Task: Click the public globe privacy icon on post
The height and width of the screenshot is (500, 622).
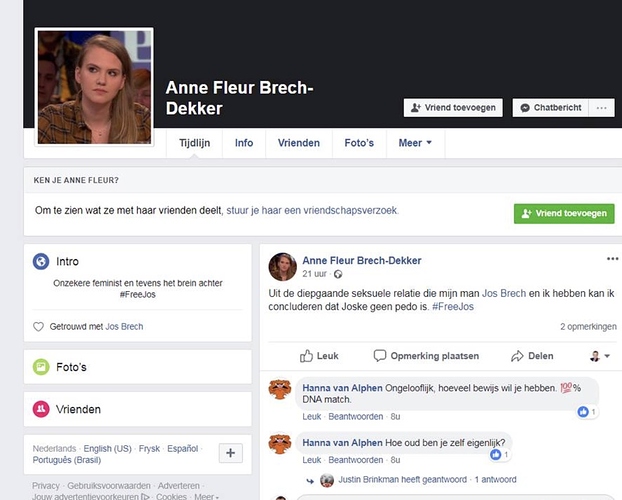Action: point(338,274)
